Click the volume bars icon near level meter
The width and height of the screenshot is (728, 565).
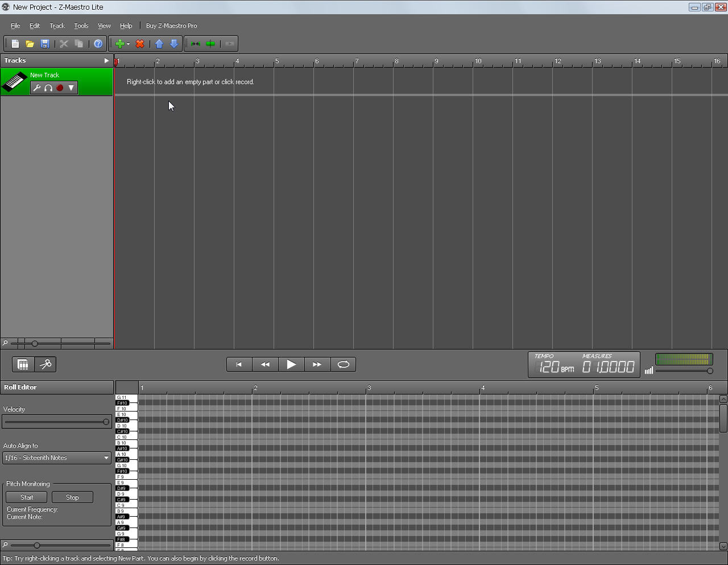coord(648,370)
